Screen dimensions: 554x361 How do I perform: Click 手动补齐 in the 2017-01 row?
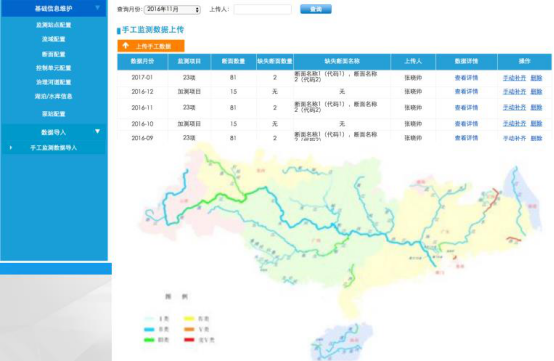coord(514,78)
